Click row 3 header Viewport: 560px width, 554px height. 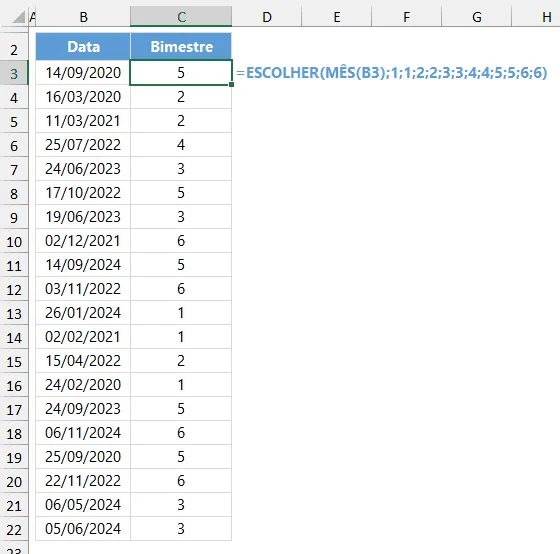(14, 73)
